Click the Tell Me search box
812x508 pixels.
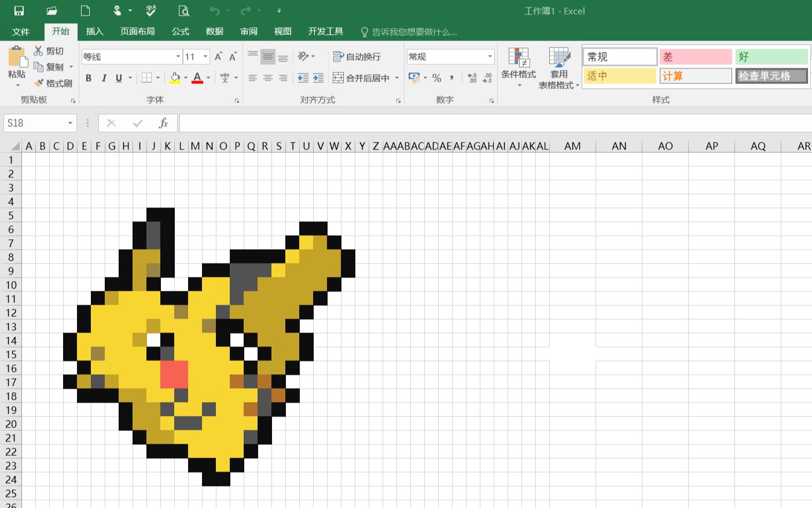pos(409,32)
